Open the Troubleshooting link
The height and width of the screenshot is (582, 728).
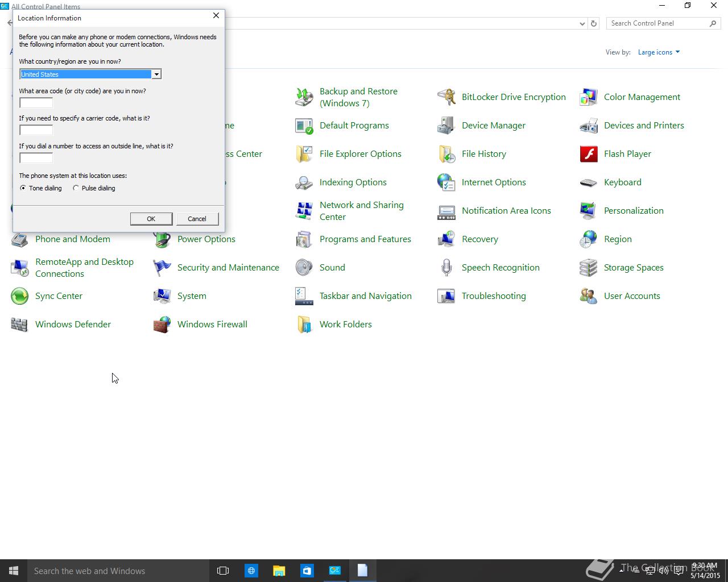tap(494, 296)
